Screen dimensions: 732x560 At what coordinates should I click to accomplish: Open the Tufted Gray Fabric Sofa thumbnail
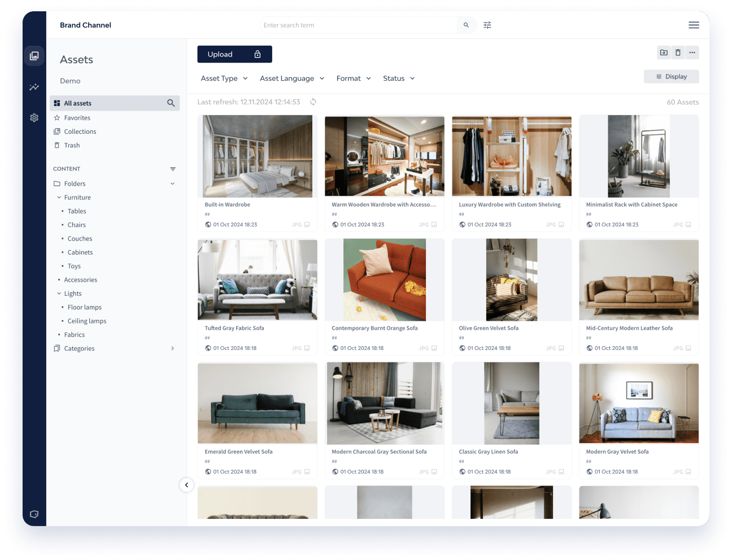pyautogui.click(x=258, y=280)
